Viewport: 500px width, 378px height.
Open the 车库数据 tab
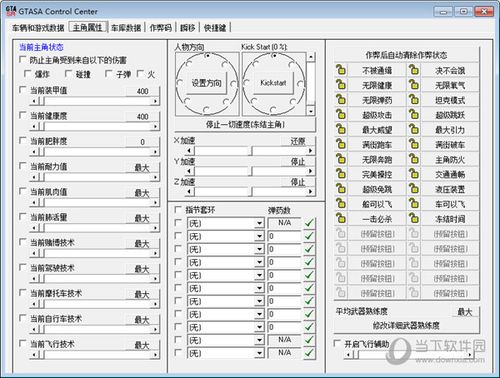tap(126, 28)
